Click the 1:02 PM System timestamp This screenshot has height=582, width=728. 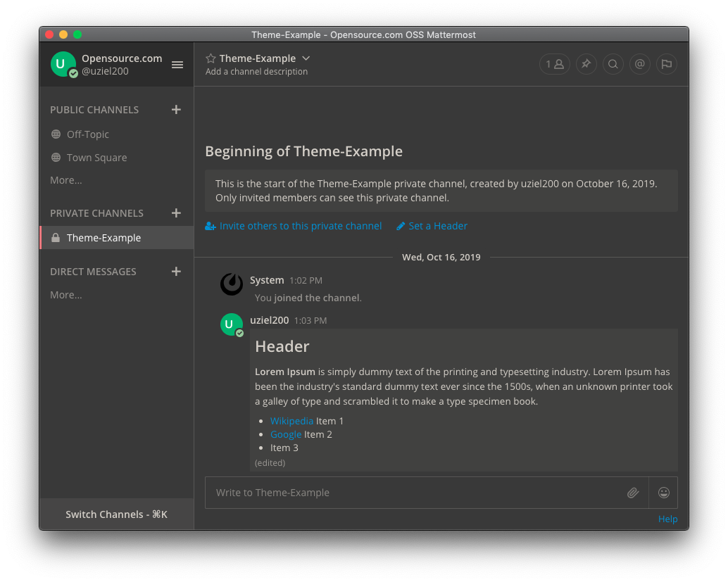coord(306,280)
